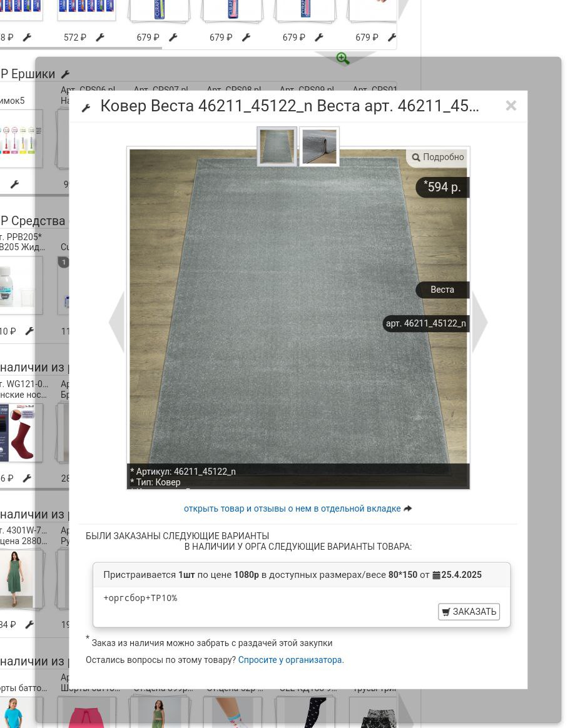Select rolled carpet thumbnail
Viewport: 580px width, 728px height.
(319, 146)
